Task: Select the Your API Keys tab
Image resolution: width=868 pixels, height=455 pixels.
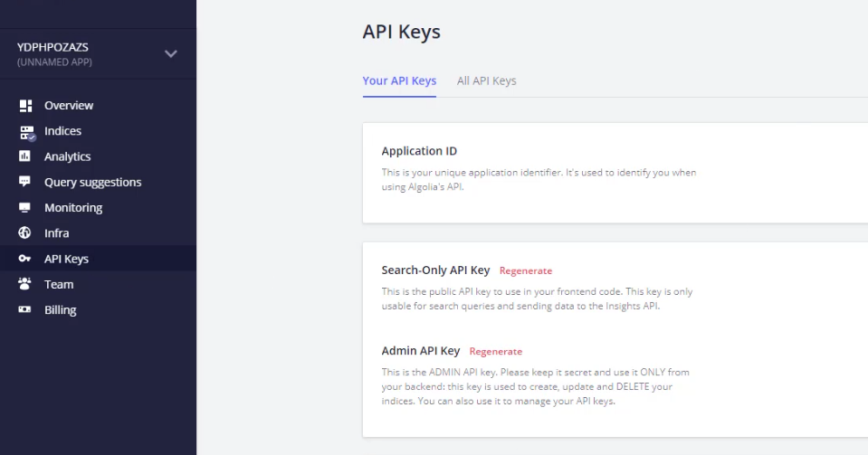Action: (399, 81)
